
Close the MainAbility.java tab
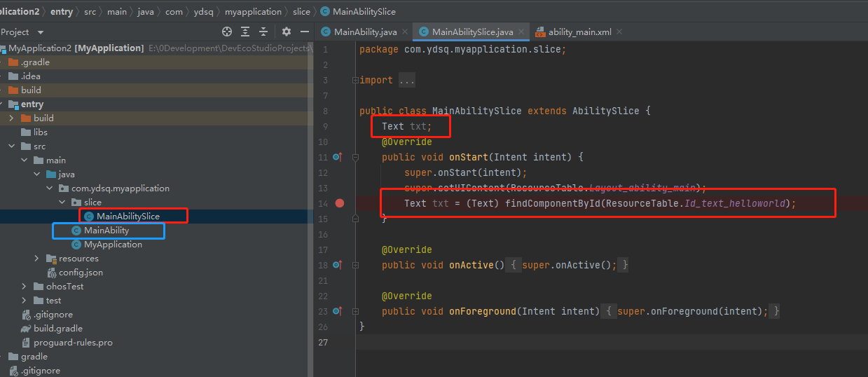(x=405, y=32)
